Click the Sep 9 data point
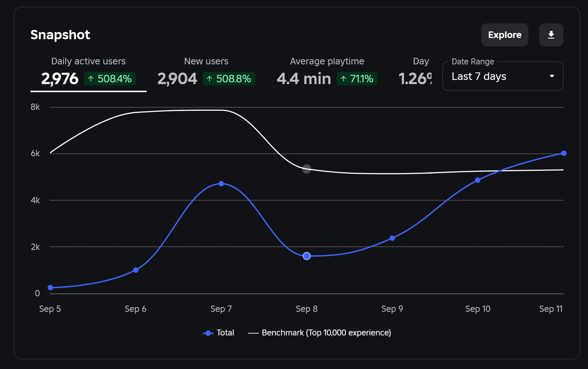This screenshot has height=369, width=588. pyautogui.click(x=392, y=238)
